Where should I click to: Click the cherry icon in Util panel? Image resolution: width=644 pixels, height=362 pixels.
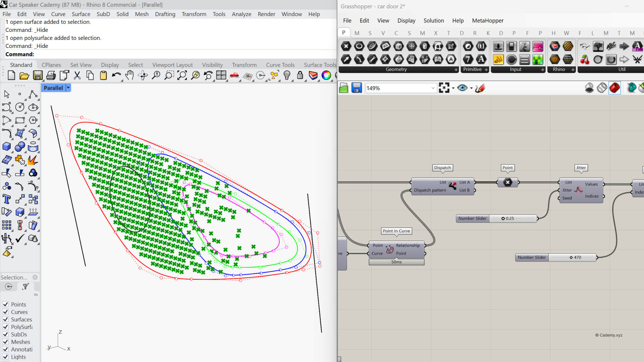(585, 60)
